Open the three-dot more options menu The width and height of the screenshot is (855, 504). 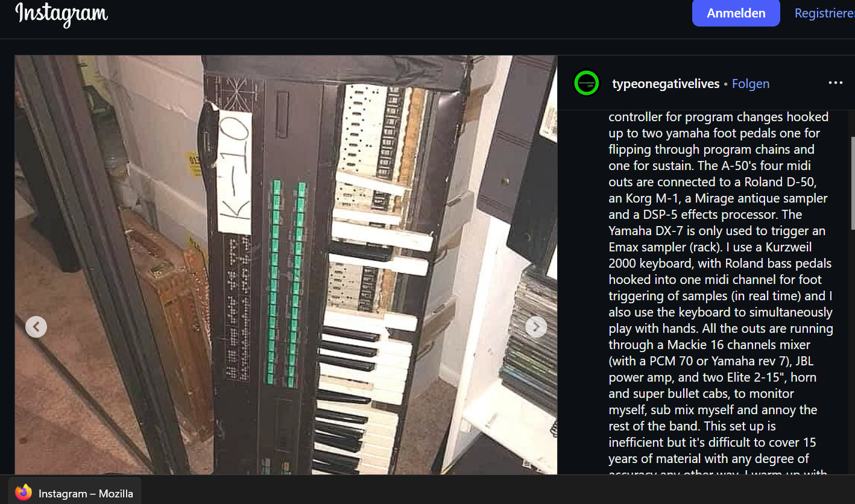(835, 83)
